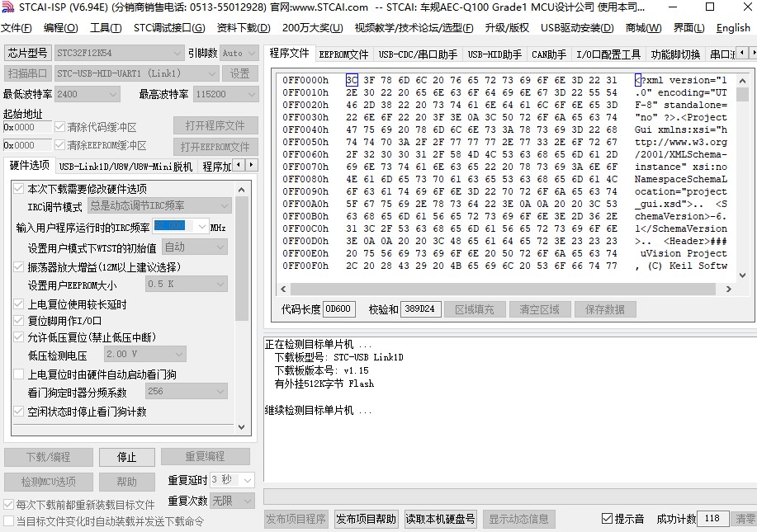
Task: Click the 代码长度 0D600 field
Action: pyautogui.click(x=338, y=308)
